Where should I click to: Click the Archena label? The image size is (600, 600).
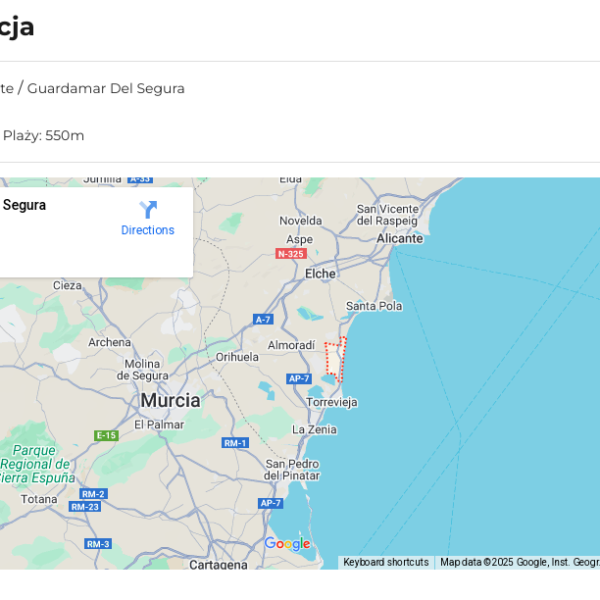pyautogui.click(x=110, y=342)
